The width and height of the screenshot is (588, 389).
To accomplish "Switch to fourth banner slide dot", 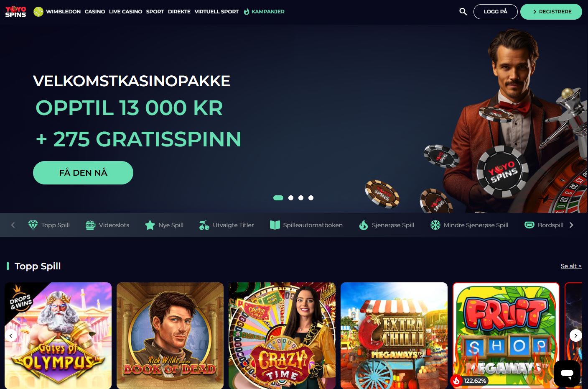I will coord(311,198).
